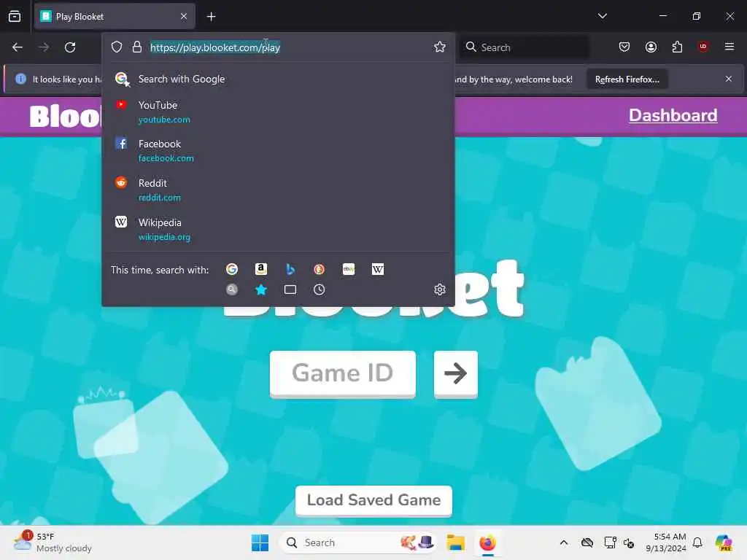Screen dimensions: 747x560
Task: Show hidden system tray icons chevron
Action: tap(564, 542)
